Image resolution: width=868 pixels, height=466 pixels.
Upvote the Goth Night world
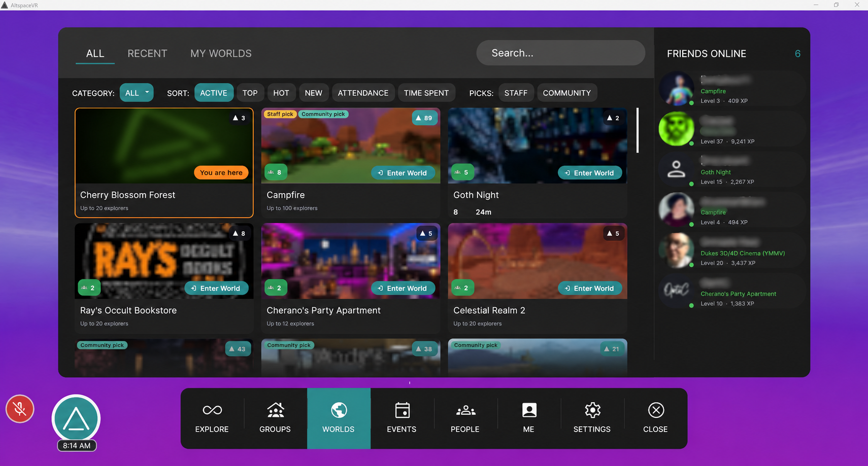click(x=613, y=118)
